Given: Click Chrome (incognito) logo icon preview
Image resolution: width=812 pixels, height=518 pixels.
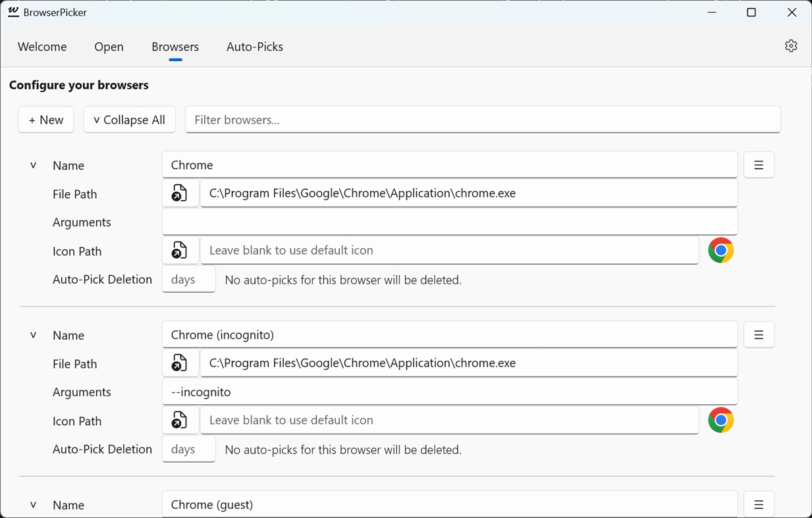Looking at the screenshot, I should (x=720, y=421).
